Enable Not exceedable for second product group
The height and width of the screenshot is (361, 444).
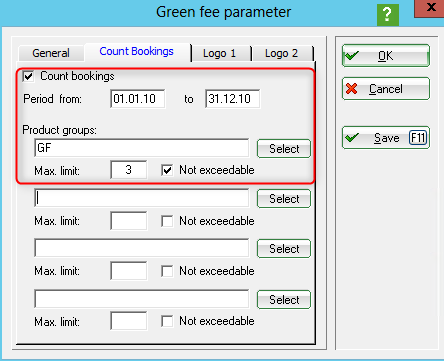tap(167, 221)
